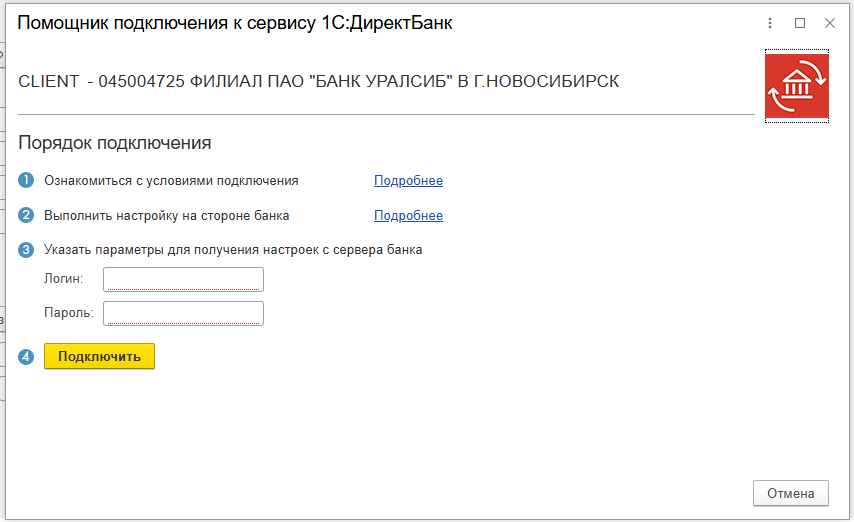Focus the Логин input field
Image resolution: width=854 pixels, height=522 pixels.
click(184, 280)
